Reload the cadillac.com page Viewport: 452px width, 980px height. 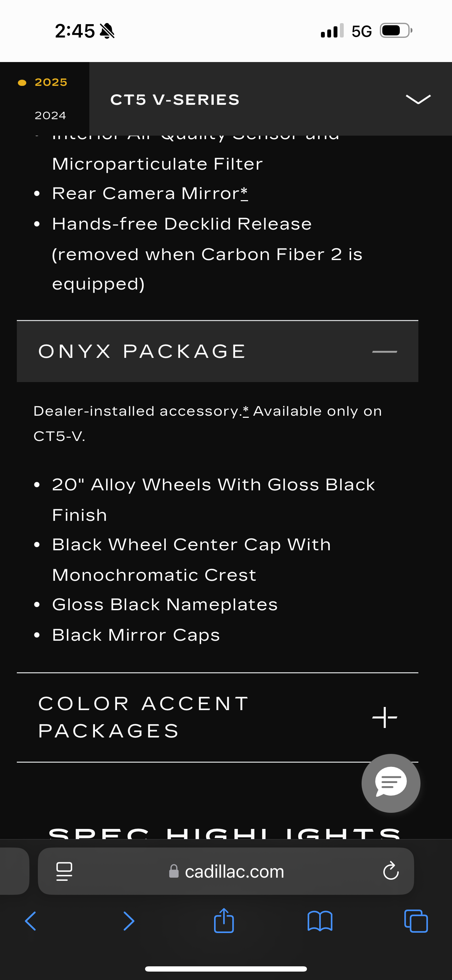click(391, 871)
